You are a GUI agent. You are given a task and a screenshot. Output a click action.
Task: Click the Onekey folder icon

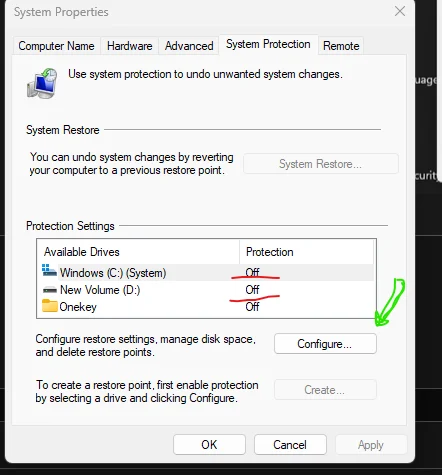click(x=50, y=306)
